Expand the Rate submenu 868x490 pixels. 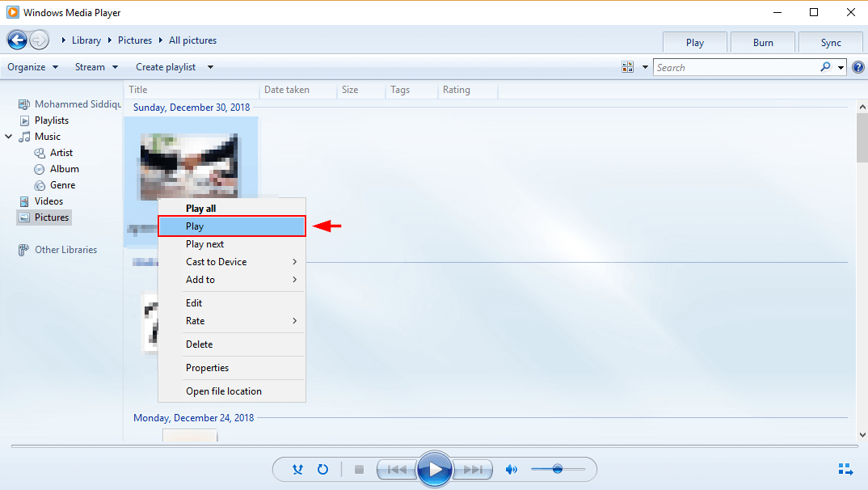pos(232,320)
